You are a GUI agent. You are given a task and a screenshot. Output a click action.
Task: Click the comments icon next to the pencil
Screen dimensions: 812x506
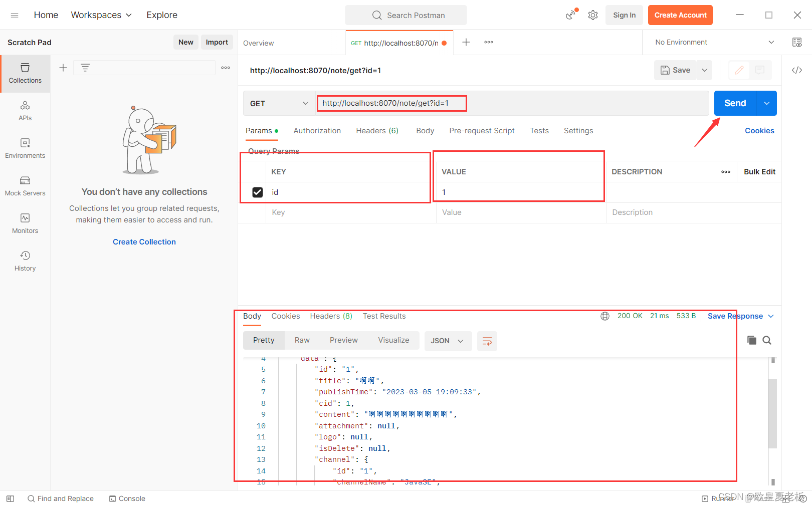coord(760,70)
